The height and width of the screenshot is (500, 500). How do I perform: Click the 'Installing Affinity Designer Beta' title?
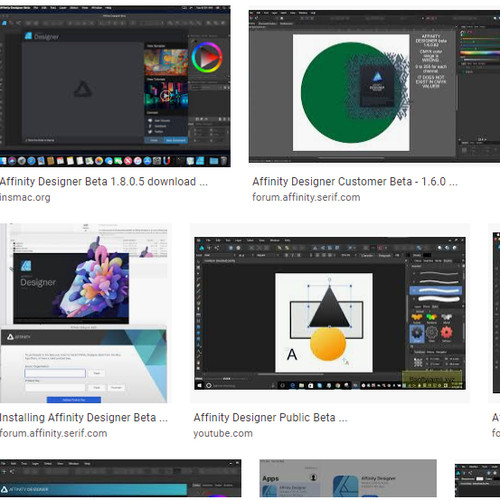tap(84, 418)
